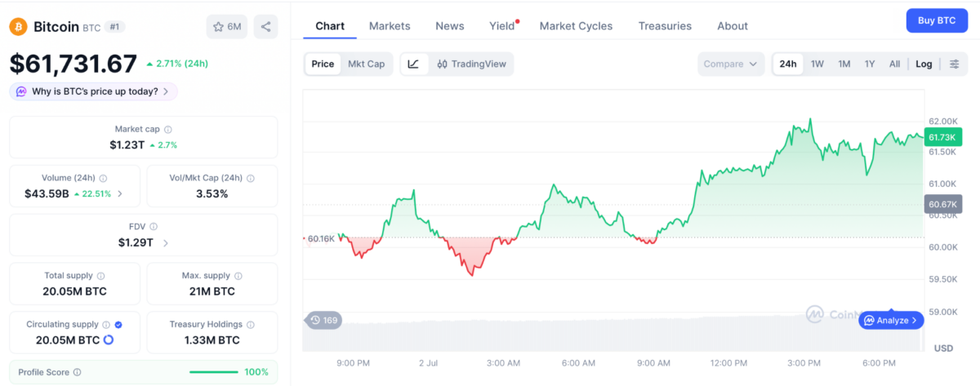
Task: Click the $61,731.67 price value
Action: [x=73, y=63]
